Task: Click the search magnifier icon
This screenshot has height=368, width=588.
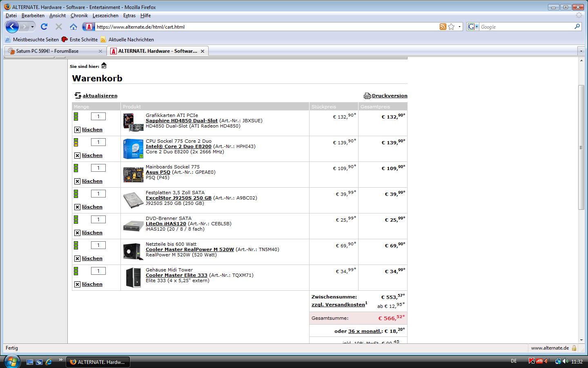Action: pyautogui.click(x=577, y=27)
